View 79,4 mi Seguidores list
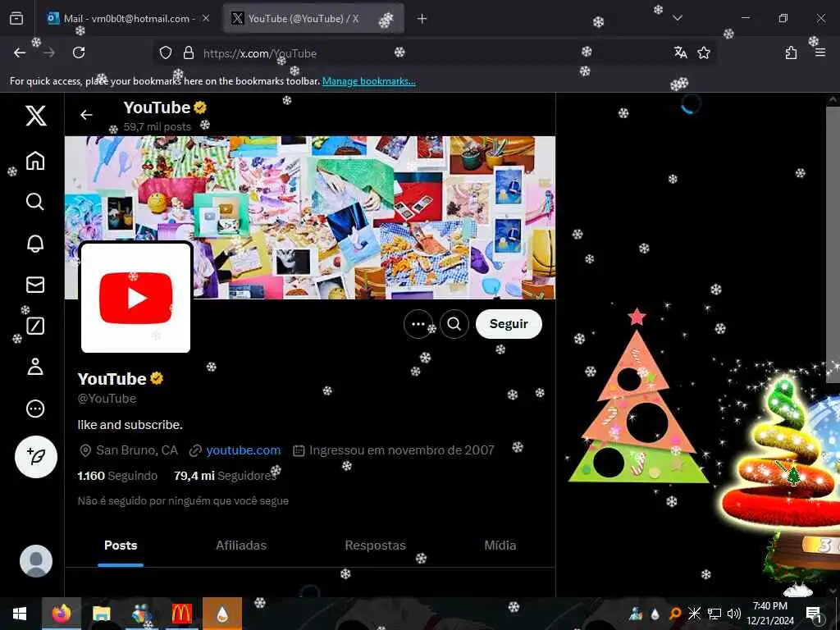 coord(225,476)
